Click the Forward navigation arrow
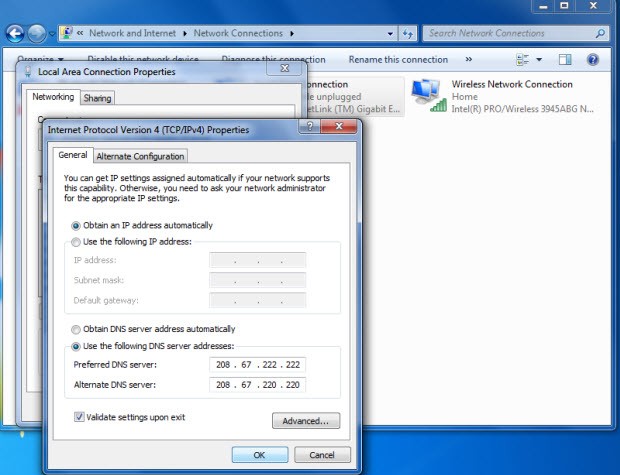Image resolution: width=620 pixels, height=475 pixels. [37, 34]
